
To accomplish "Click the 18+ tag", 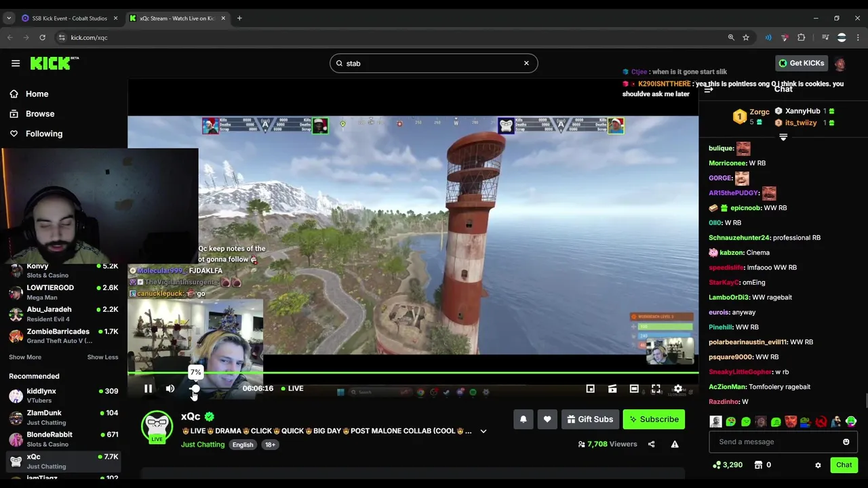I will 271,445.
